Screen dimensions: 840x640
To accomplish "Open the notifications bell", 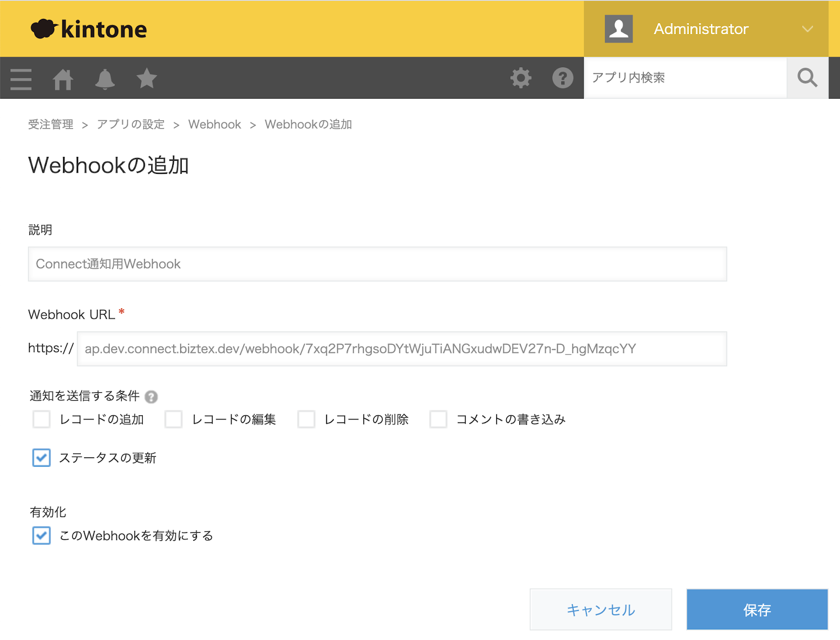I will pos(105,79).
